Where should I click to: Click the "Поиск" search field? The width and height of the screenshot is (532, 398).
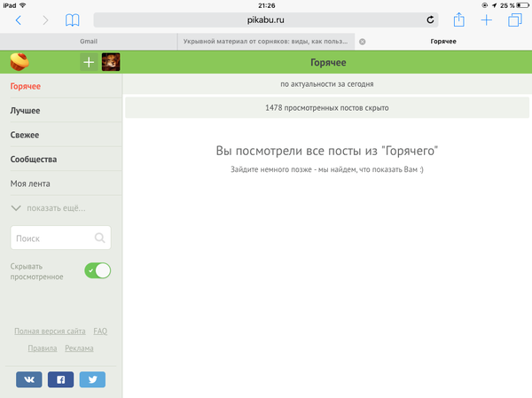tap(53, 238)
